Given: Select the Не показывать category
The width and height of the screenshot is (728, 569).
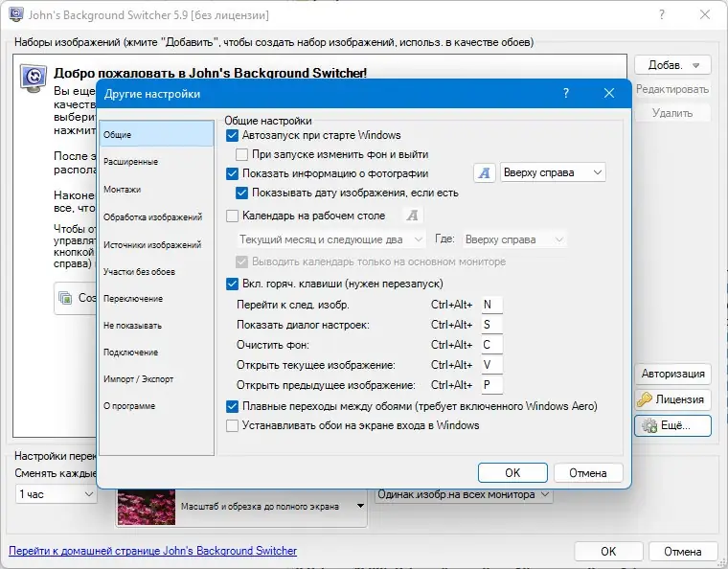Looking at the screenshot, I should pos(156,326).
